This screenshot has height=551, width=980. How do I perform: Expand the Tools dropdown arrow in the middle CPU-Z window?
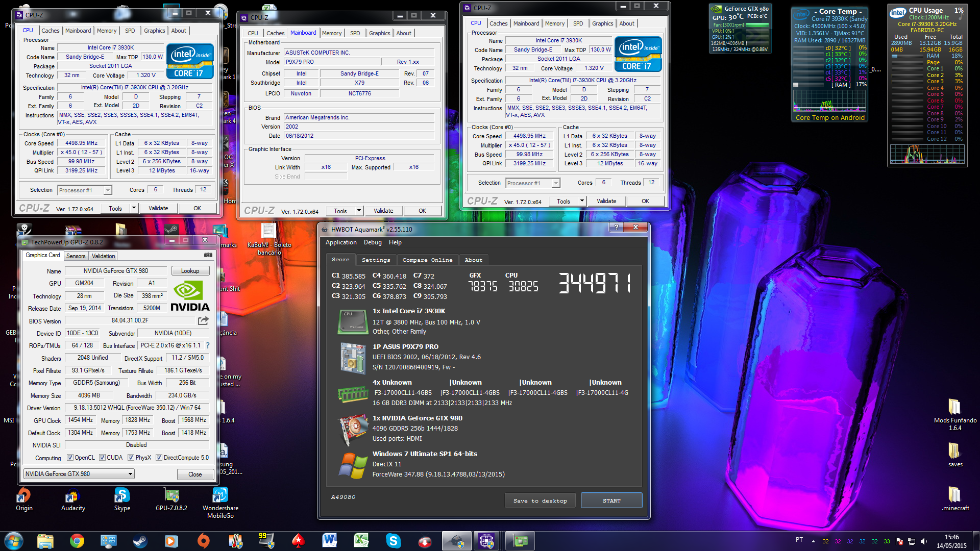[x=359, y=211]
